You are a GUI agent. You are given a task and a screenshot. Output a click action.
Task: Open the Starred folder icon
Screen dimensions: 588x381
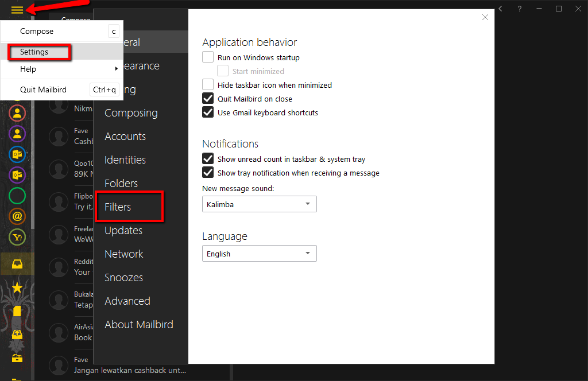click(17, 287)
